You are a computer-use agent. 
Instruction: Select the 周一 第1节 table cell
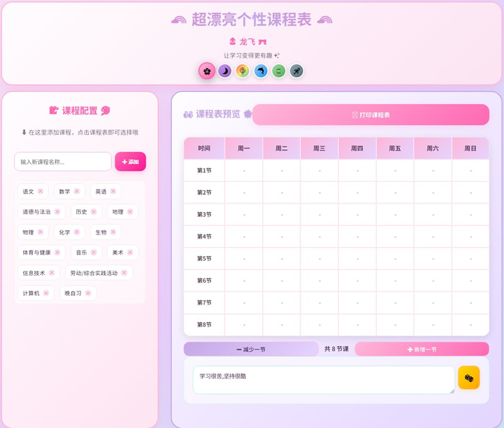click(x=244, y=171)
